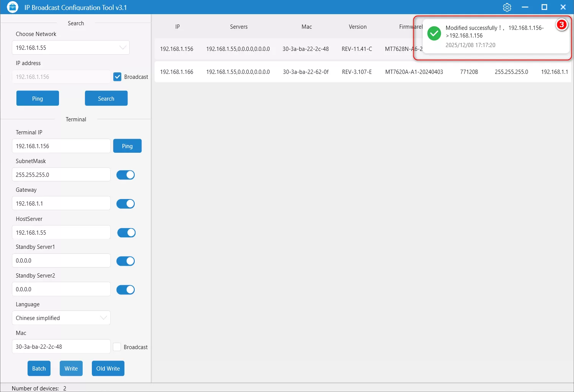The image size is (574, 392).
Task: Uncheck the Broadcast checkbox beside IP address
Action: (117, 77)
